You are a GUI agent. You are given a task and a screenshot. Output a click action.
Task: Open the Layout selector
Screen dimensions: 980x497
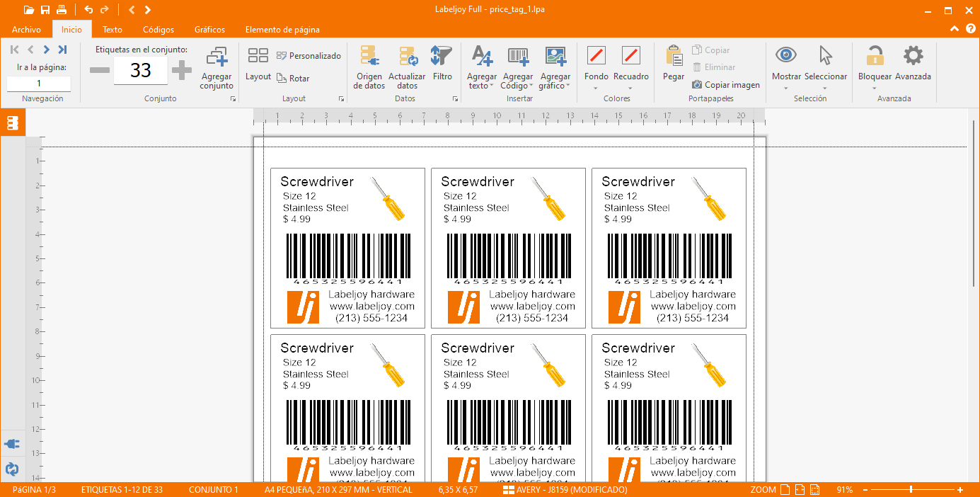click(x=258, y=64)
